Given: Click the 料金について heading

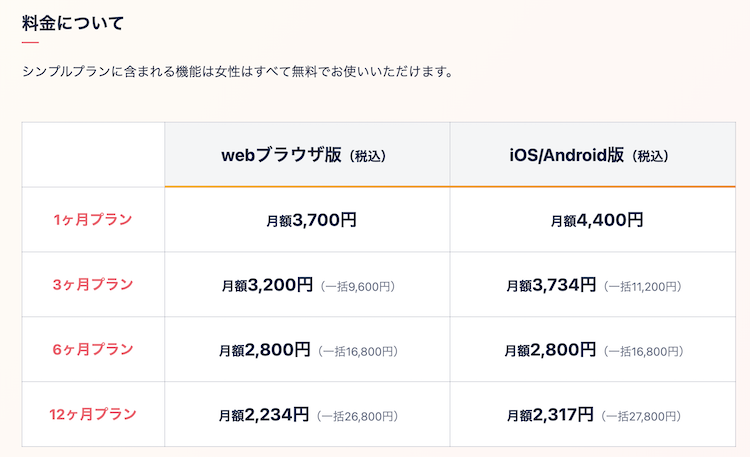Looking at the screenshot, I should click(x=73, y=23).
